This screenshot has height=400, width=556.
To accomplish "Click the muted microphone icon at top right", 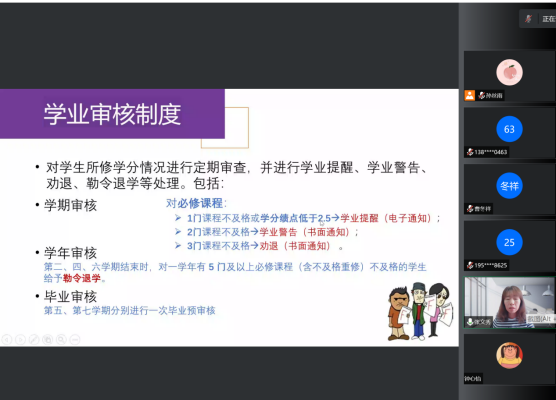I will (528, 19).
